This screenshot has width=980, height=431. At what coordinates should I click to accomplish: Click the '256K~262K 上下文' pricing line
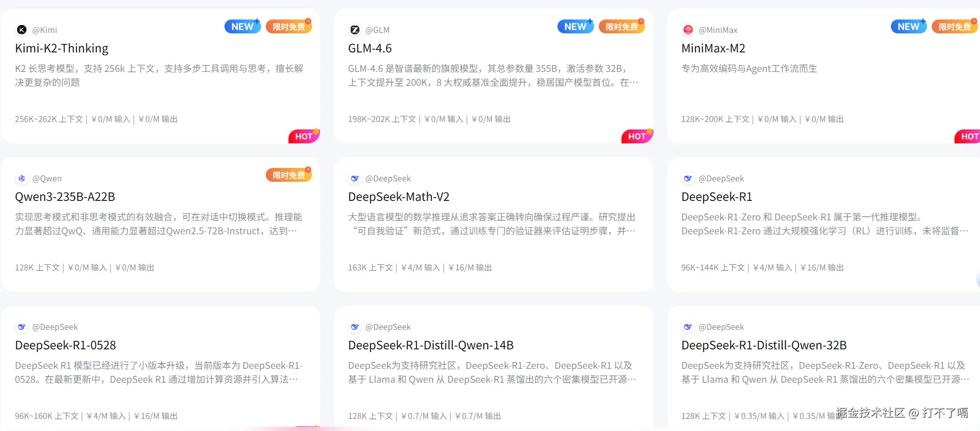[x=96, y=119]
